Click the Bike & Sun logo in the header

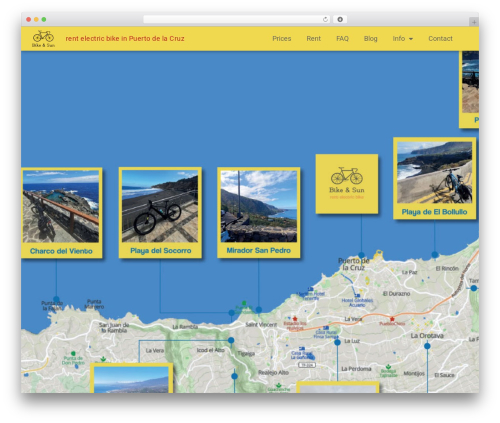point(43,39)
